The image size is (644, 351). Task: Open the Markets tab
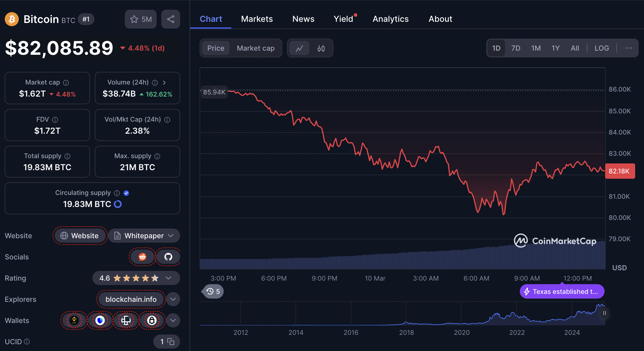257,19
